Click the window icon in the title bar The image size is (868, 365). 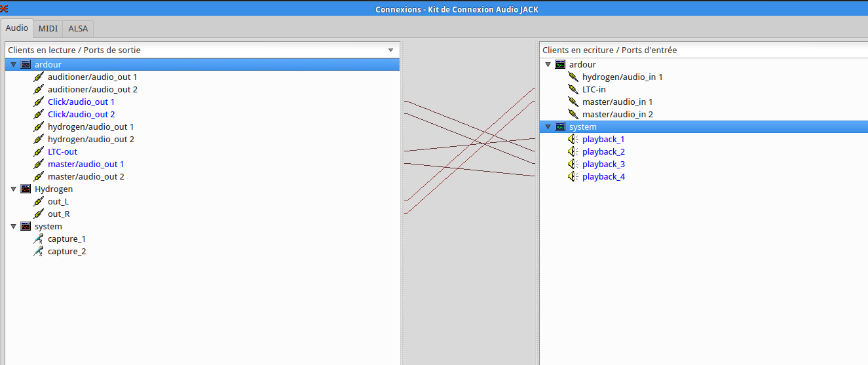point(5,9)
